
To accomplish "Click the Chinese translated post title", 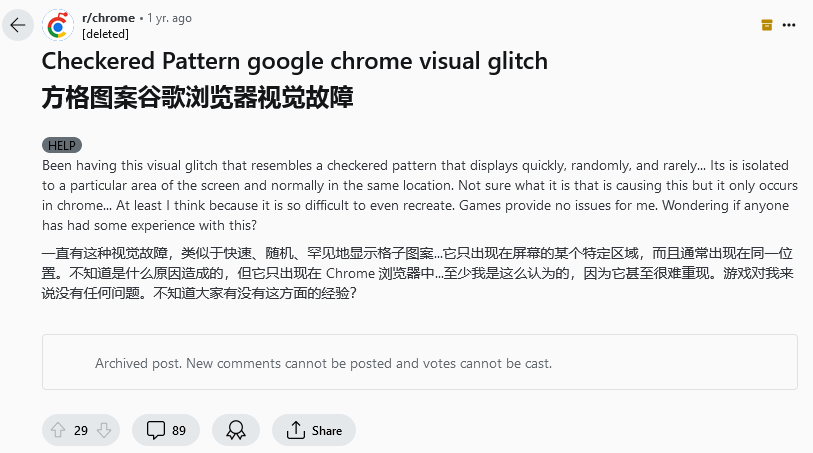I will pos(197,98).
